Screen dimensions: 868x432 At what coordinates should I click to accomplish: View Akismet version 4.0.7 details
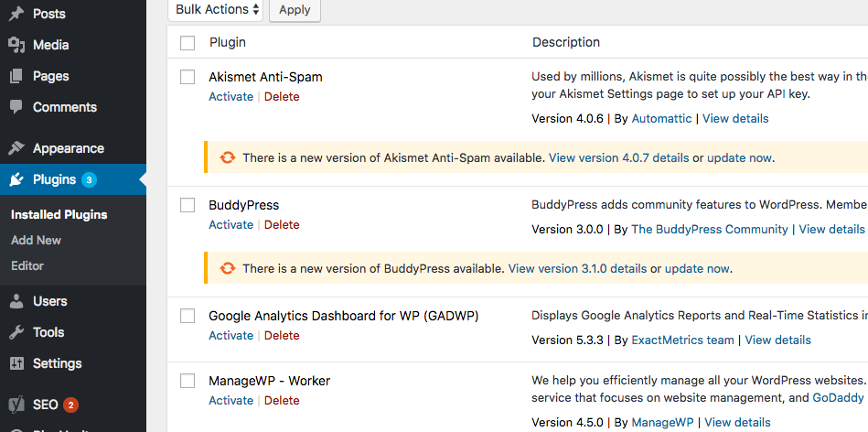[x=619, y=157]
